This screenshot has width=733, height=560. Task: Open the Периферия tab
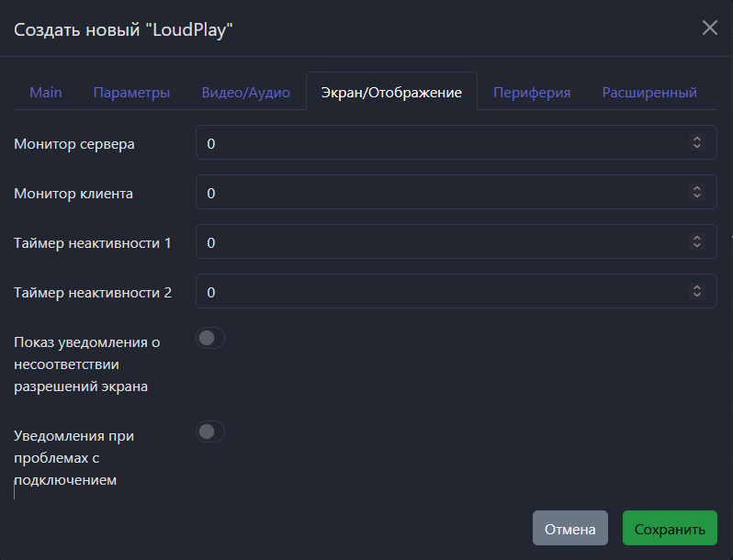pos(532,93)
